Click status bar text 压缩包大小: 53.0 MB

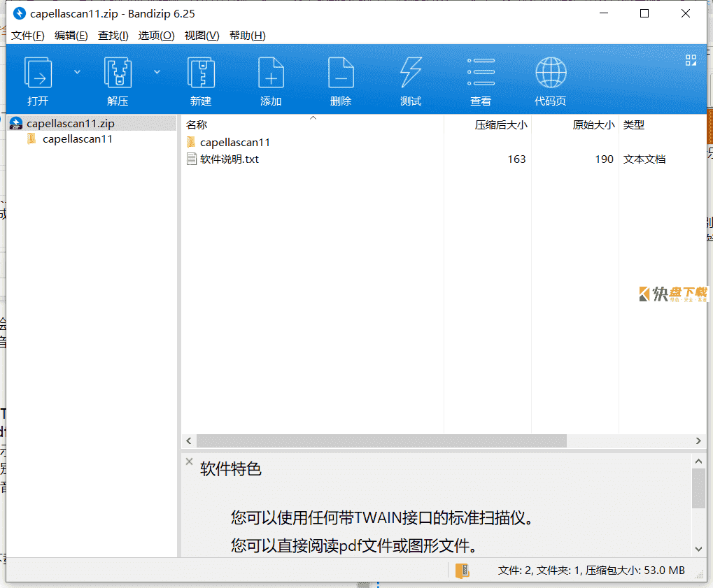tap(635, 571)
